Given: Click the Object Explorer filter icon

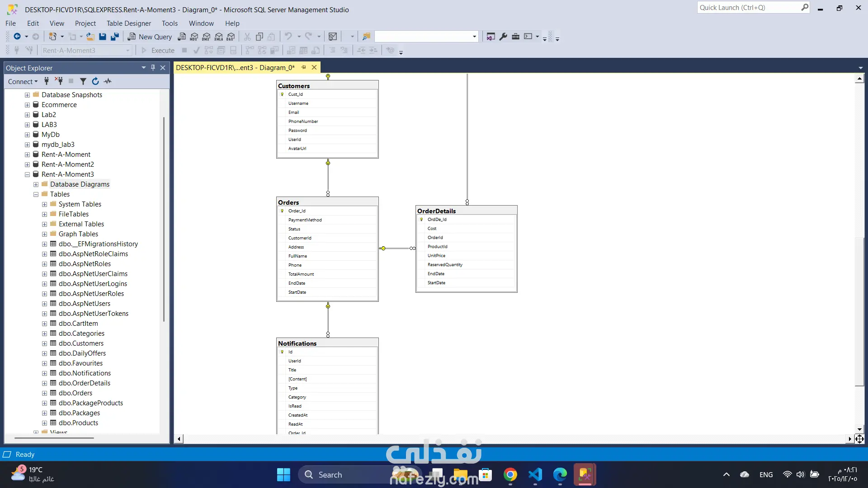Looking at the screenshot, I should click(x=83, y=81).
